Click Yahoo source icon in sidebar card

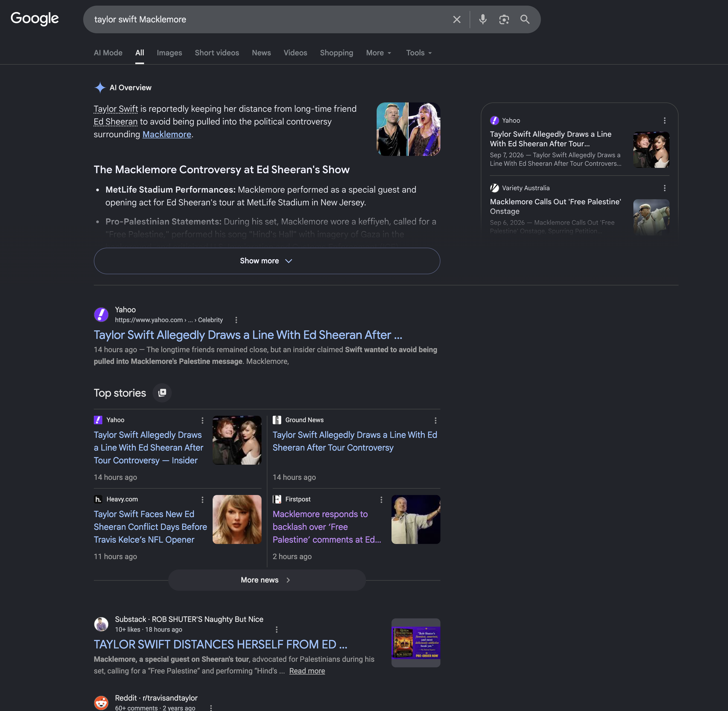494,120
